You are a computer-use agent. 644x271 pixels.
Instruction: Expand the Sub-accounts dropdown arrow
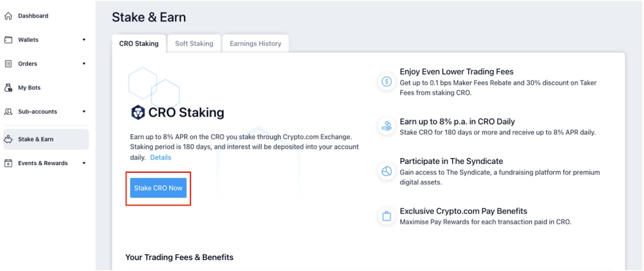tap(84, 112)
